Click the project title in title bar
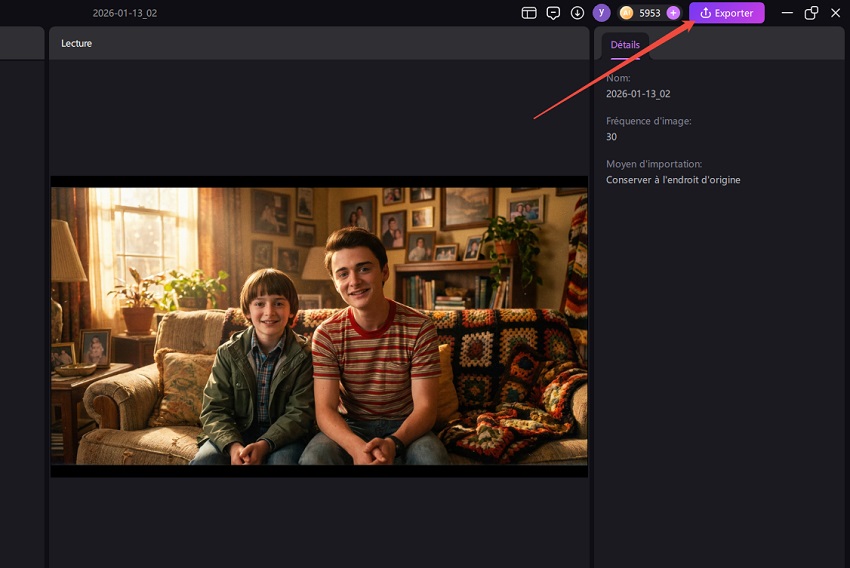 [125, 13]
